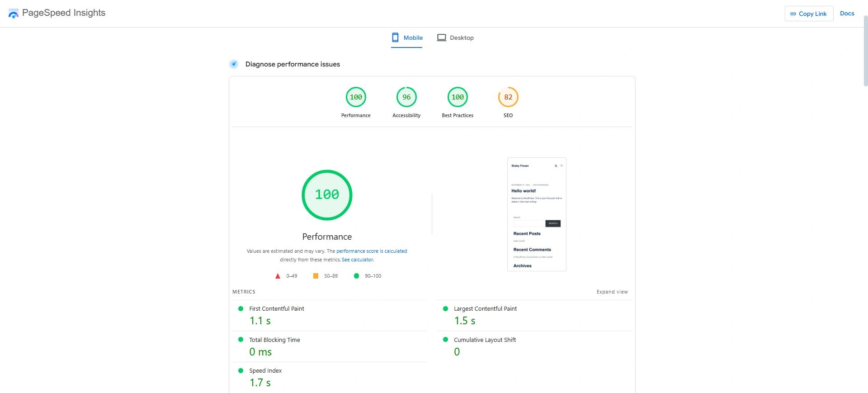Click the red triangle 0–49 legend icon
The height and width of the screenshot is (393, 868).
click(278, 276)
